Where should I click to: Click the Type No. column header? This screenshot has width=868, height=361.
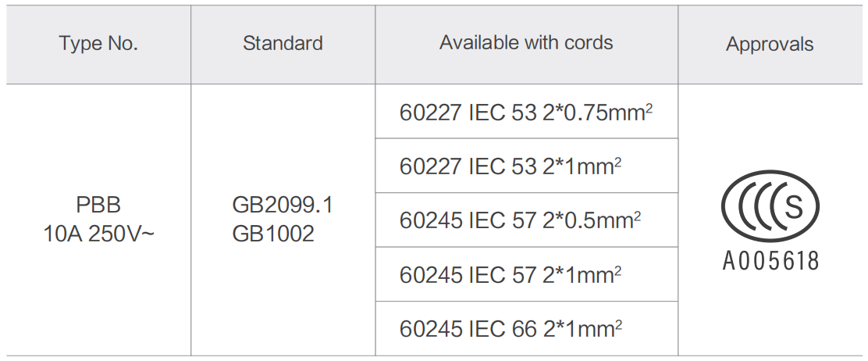tap(98, 43)
